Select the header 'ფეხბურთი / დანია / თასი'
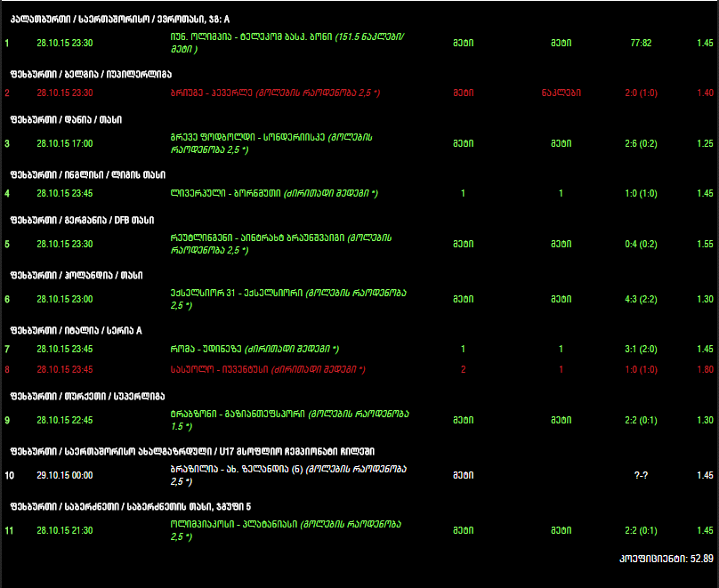The height and width of the screenshot is (588, 719). point(66,119)
